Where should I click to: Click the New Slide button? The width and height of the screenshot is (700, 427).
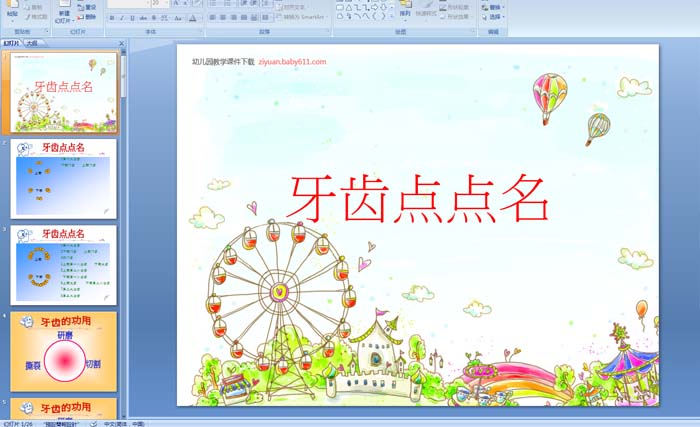pyautogui.click(x=64, y=13)
